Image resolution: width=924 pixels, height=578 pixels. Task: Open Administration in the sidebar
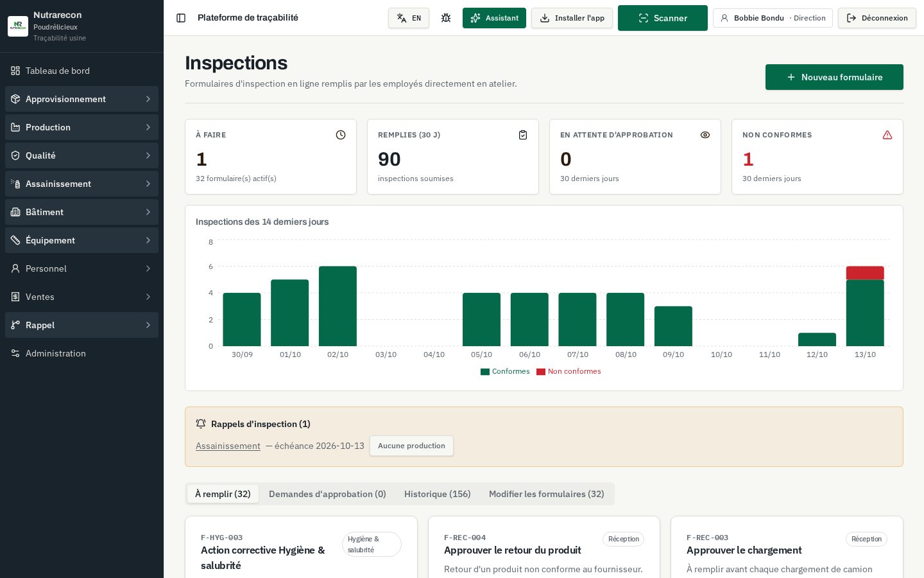[81, 353]
